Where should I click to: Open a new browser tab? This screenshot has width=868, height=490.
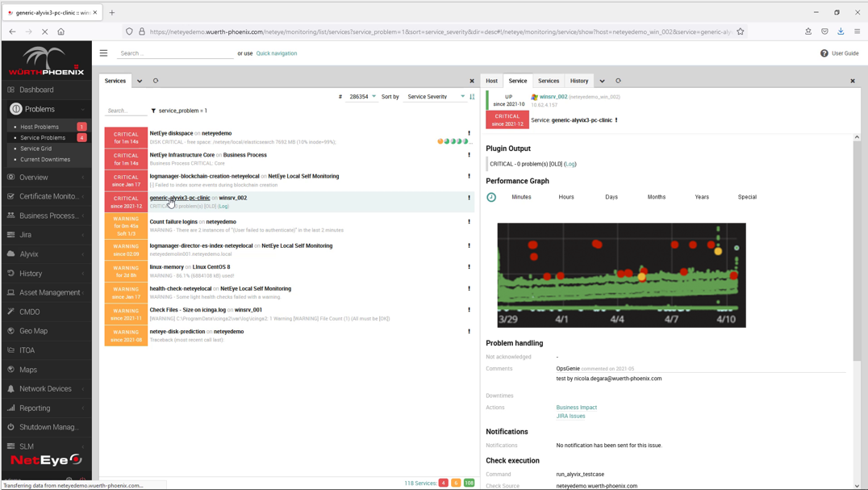coord(112,12)
